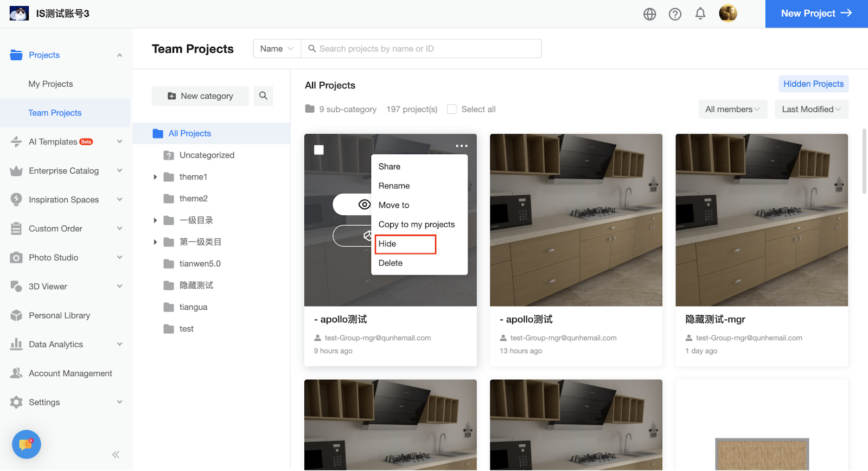Image resolution: width=868 pixels, height=471 pixels.
Task: Open the All members filter dropdown
Action: coord(732,109)
